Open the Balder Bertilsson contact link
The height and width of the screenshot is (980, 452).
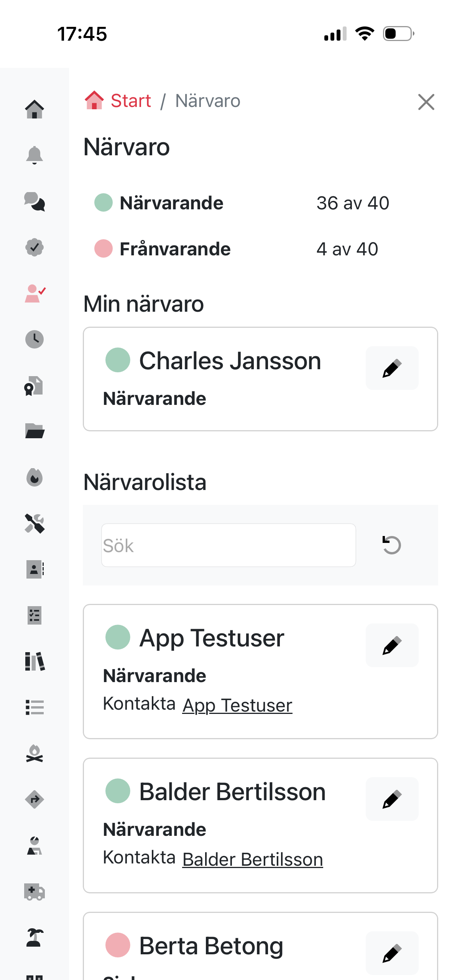click(253, 860)
